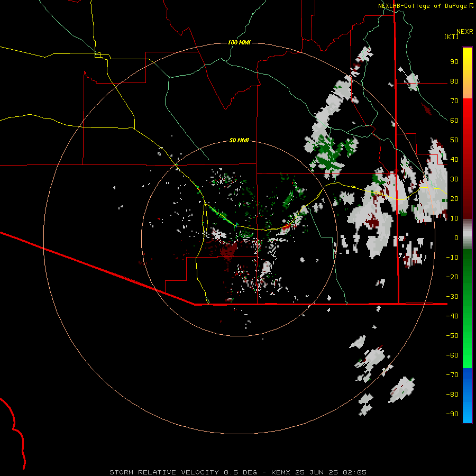Click the 30 value on velocity scale

[x=454, y=179]
